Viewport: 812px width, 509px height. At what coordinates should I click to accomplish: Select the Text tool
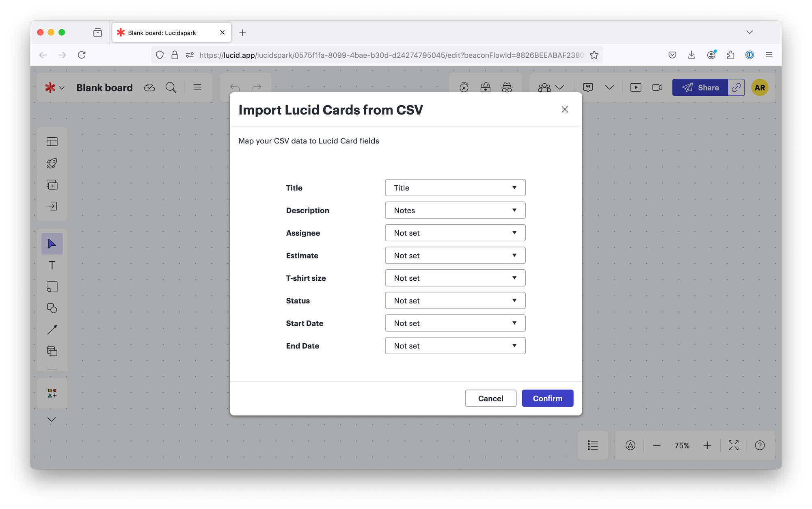tap(52, 265)
